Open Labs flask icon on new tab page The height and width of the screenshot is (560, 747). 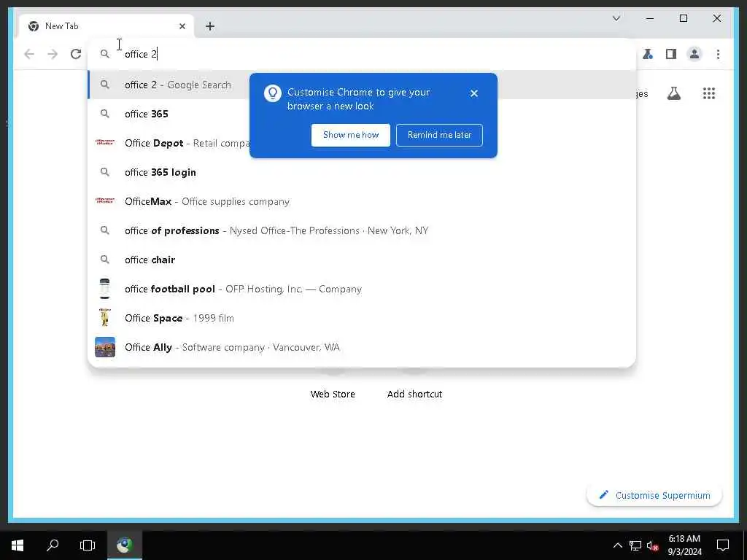click(x=673, y=93)
